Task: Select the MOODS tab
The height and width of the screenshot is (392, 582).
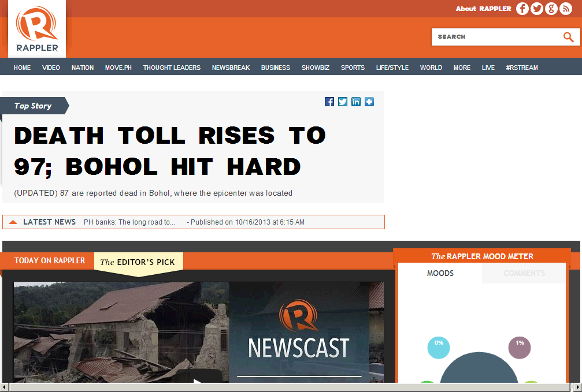Action: [x=440, y=273]
